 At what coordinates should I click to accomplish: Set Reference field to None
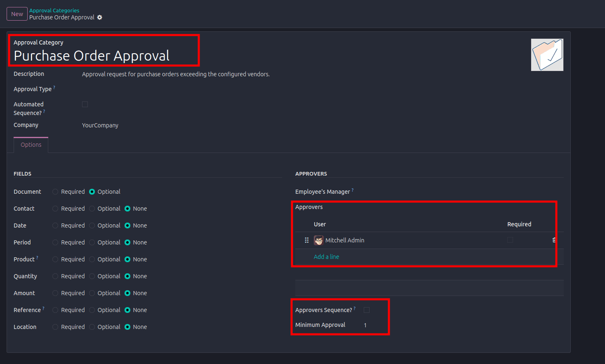pyautogui.click(x=127, y=310)
